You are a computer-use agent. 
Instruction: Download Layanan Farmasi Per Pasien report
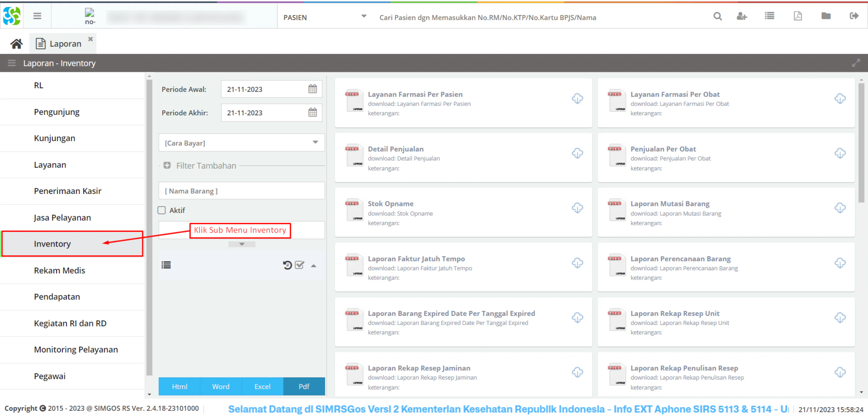click(x=577, y=99)
